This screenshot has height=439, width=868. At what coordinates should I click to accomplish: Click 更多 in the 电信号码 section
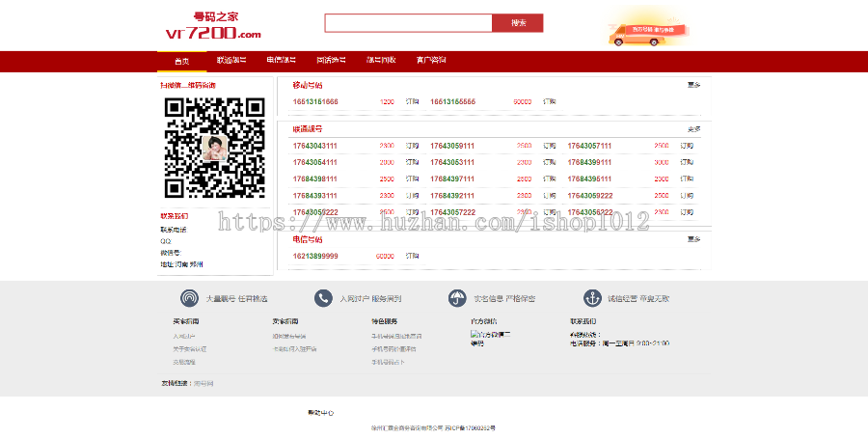tap(694, 239)
